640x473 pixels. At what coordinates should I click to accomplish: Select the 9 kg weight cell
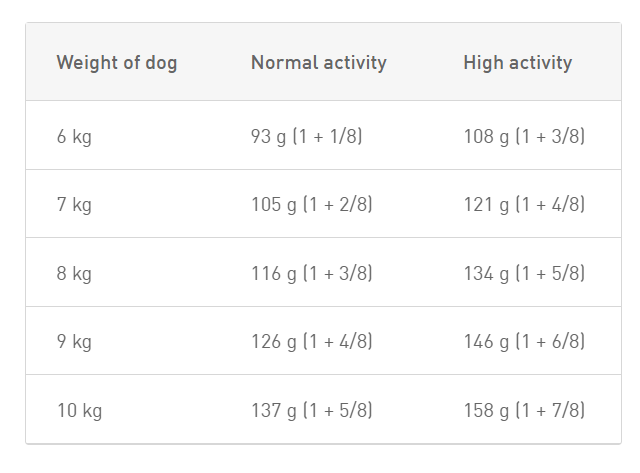click(x=74, y=341)
